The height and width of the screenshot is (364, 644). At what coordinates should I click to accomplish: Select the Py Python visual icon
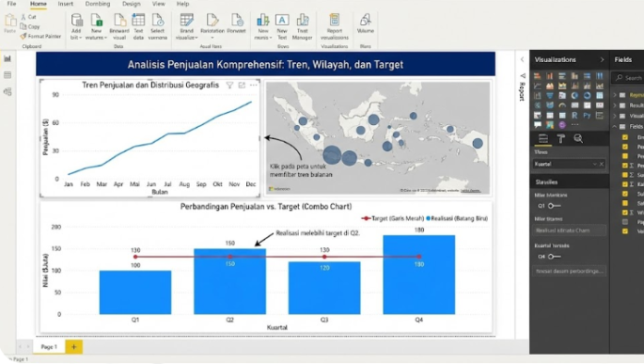point(587,116)
